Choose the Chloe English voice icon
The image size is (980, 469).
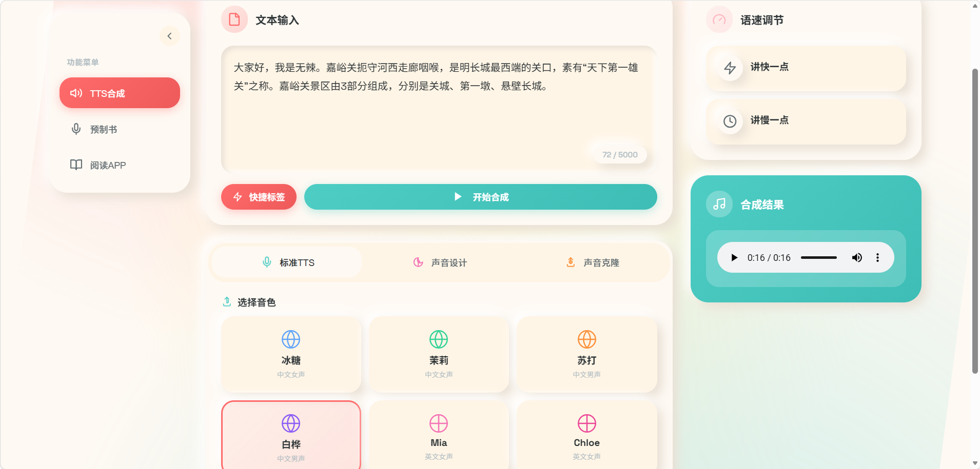tap(587, 423)
